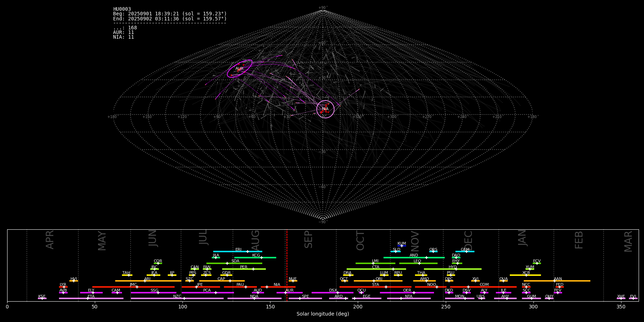Click the 300 tick on longitude axis
644x322 pixels.
pos(533,307)
